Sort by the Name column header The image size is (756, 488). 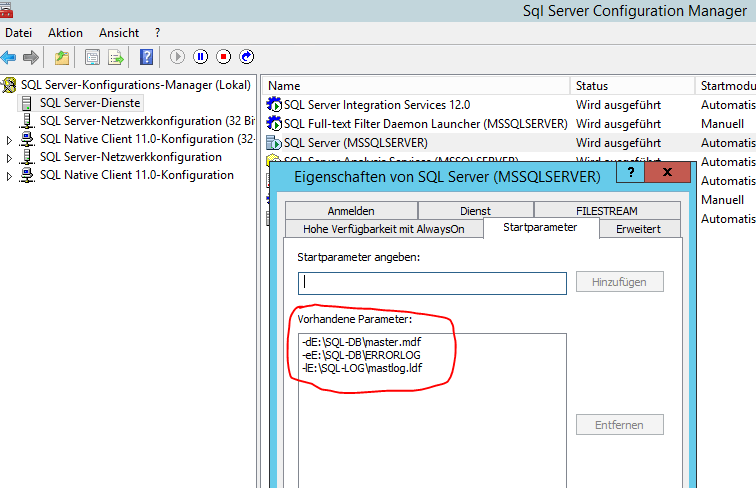417,86
